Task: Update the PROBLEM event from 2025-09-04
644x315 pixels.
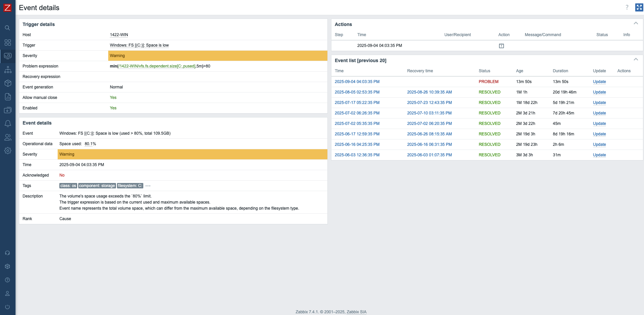Action: [599, 82]
